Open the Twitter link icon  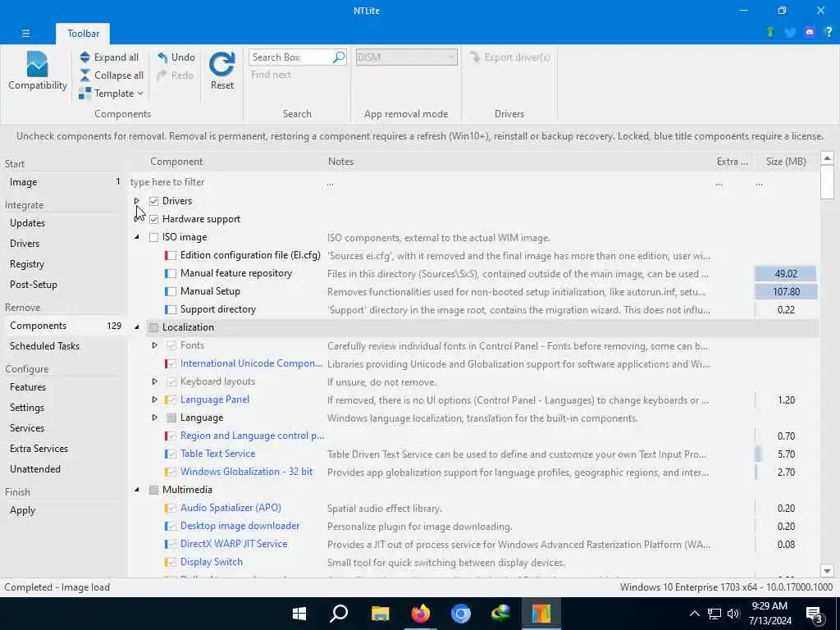coord(790,32)
